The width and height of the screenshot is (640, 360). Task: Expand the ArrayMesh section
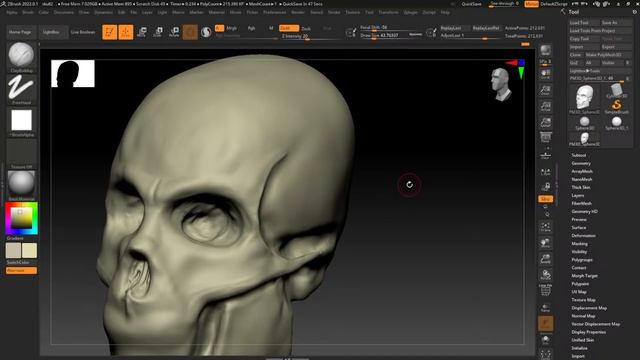pyautogui.click(x=582, y=171)
